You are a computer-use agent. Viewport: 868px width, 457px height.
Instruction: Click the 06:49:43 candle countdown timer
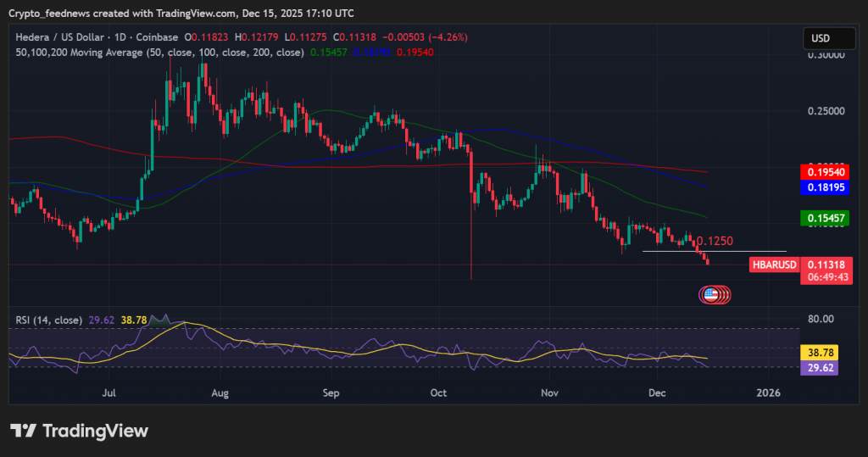point(827,277)
